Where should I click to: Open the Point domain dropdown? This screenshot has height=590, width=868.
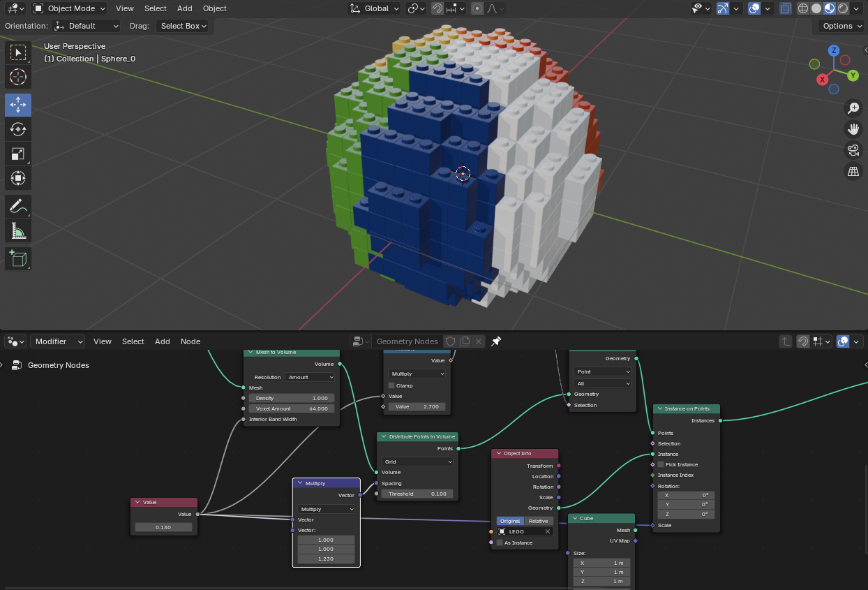[x=603, y=371]
